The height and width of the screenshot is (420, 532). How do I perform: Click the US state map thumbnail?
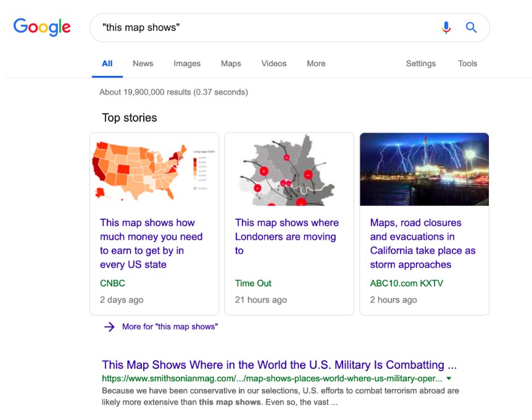pos(154,170)
